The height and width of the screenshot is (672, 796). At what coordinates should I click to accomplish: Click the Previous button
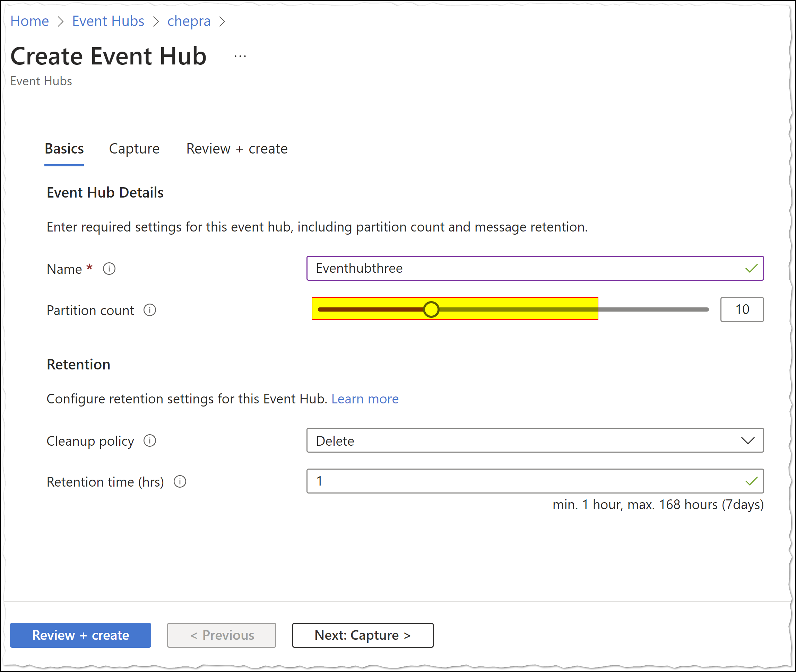(x=222, y=635)
